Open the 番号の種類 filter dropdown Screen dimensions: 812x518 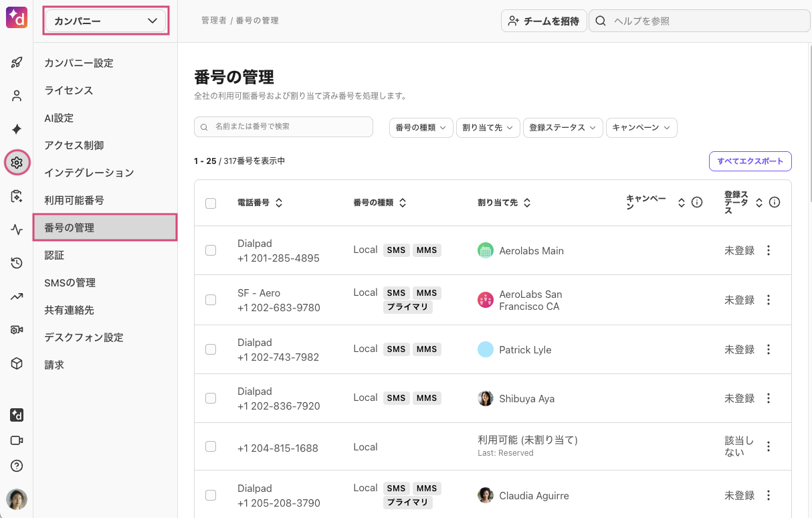(421, 128)
